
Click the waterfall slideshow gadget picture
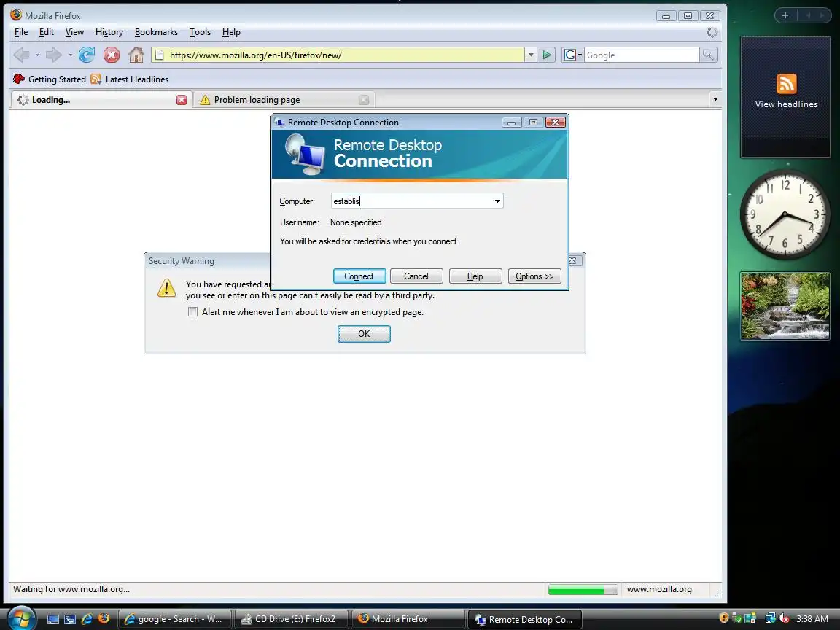[x=785, y=306]
